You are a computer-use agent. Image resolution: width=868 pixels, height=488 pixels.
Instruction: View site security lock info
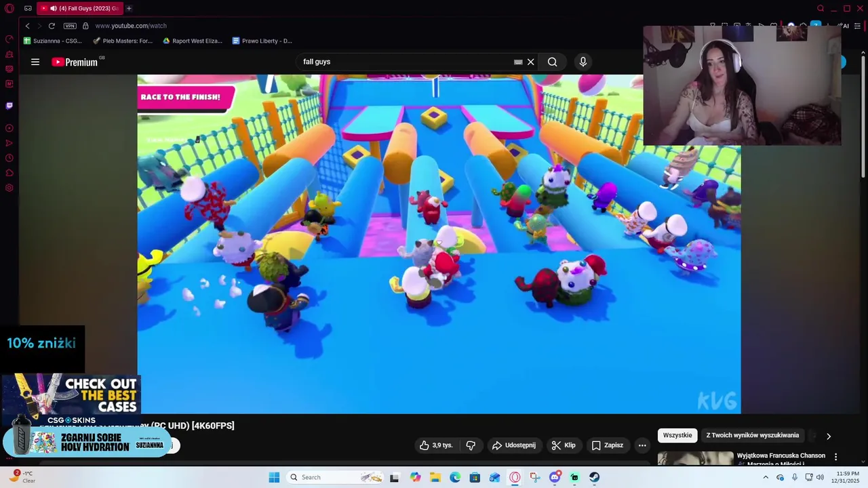point(85,26)
